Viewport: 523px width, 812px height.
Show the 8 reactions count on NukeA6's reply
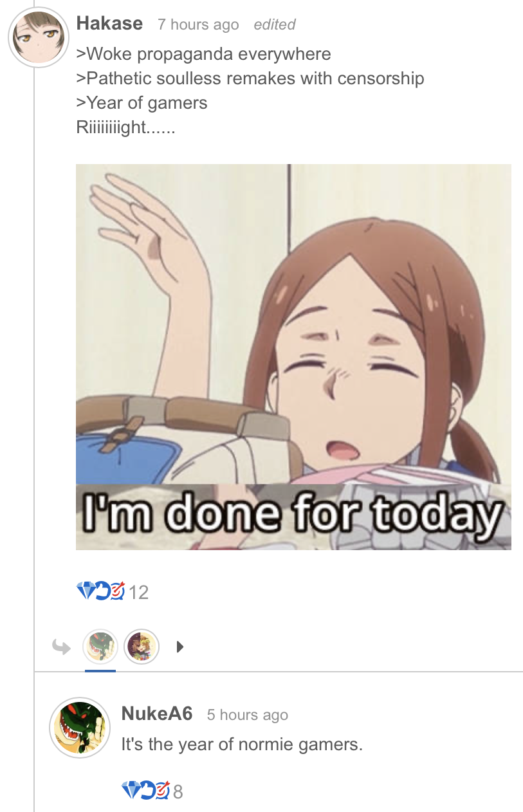[178, 791]
